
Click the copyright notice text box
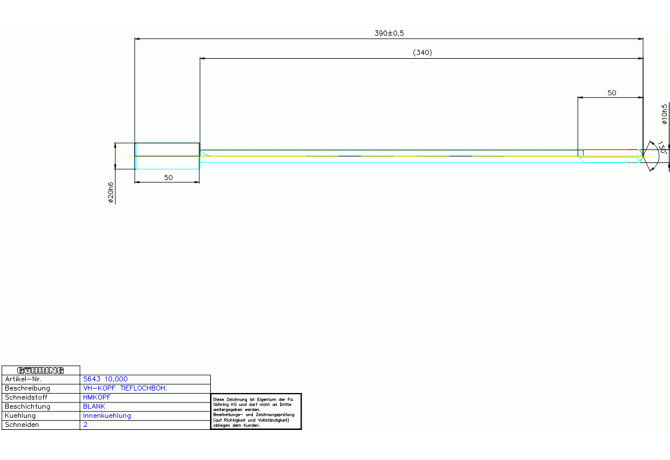(x=256, y=411)
